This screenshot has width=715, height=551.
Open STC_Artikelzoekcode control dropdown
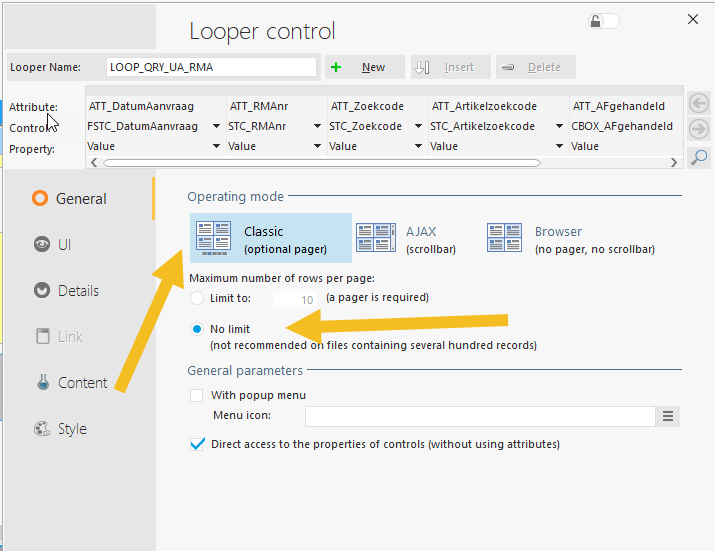pyautogui.click(x=559, y=126)
